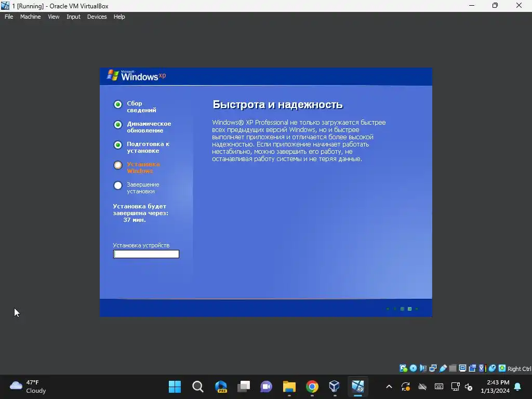
Task: Open the View menu
Action: coord(54,17)
